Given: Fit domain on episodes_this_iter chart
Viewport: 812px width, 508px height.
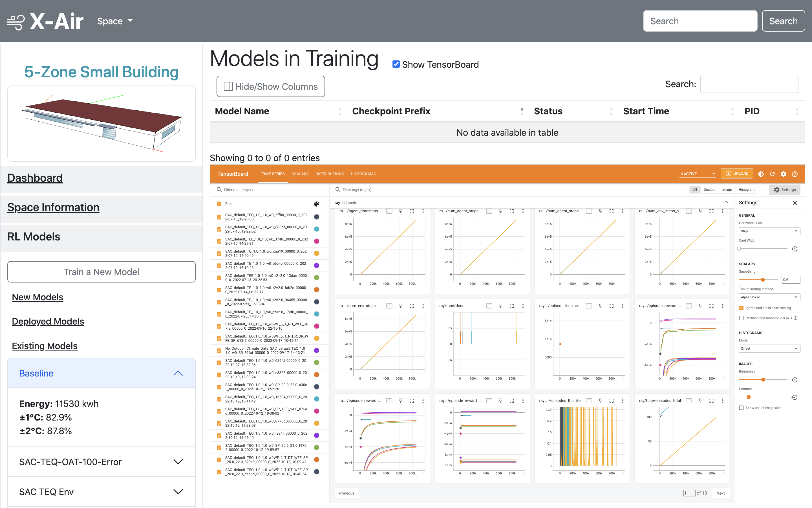Looking at the screenshot, I should tap(589, 400).
